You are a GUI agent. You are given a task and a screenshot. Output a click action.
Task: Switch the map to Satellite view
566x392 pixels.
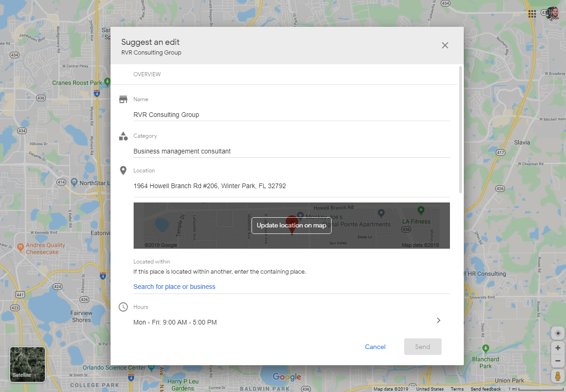click(x=27, y=364)
